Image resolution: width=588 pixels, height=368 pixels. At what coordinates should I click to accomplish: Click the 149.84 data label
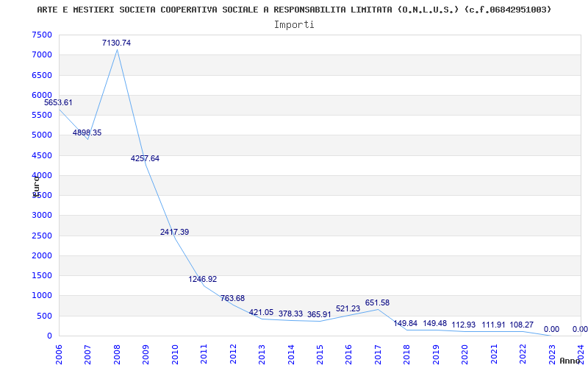(406, 323)
